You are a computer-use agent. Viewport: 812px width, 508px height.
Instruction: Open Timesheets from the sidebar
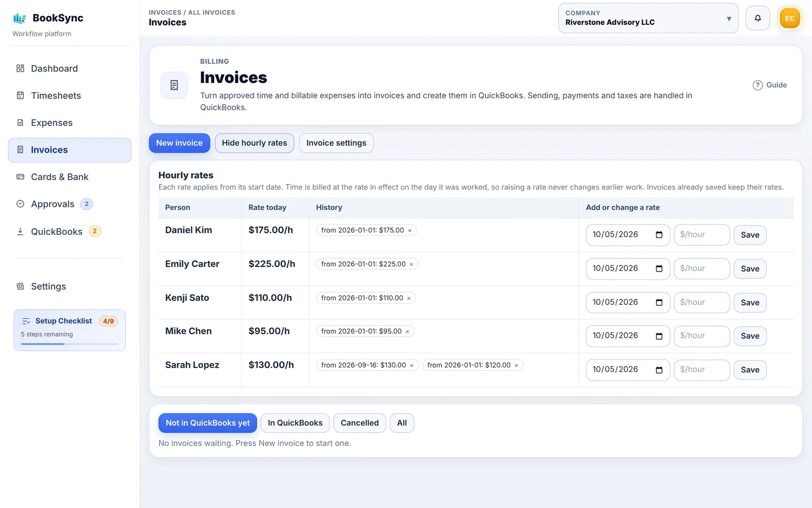pyautogui.click(x=69, y=95)
